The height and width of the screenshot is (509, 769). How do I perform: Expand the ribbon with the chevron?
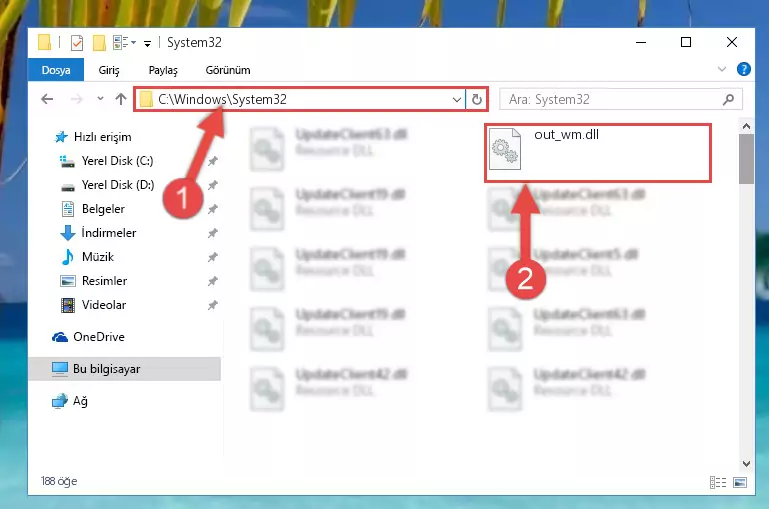click(x=721, y=69)
